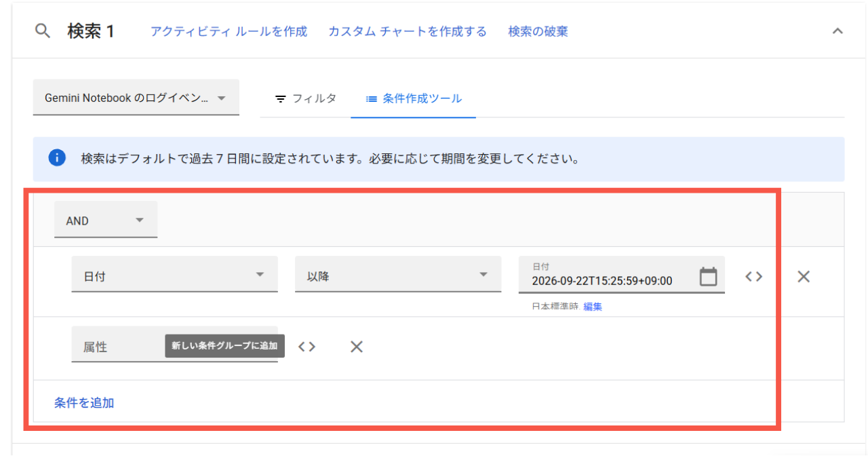This screenshot has width=868, height=456.
Task: Switch to the フィルタ tab
Action: click(305, 98)
